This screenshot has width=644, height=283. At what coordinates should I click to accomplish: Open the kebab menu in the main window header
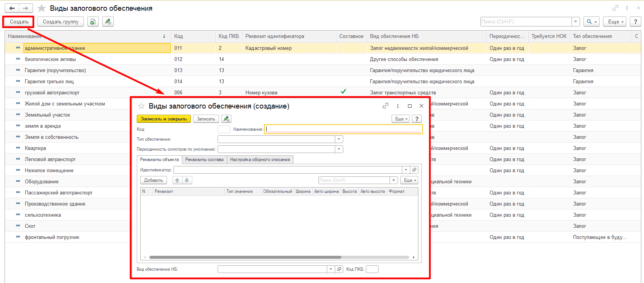point(627,8)
